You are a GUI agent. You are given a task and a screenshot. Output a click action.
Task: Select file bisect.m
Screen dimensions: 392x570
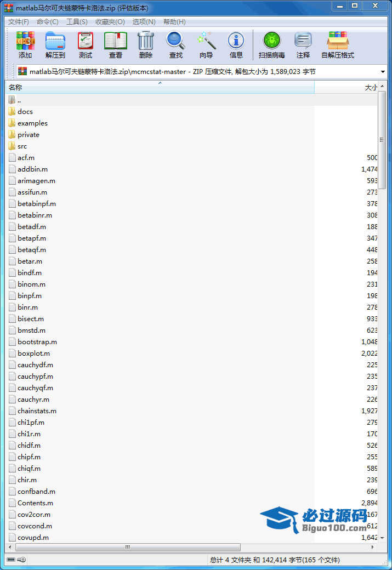click(26, 319)
